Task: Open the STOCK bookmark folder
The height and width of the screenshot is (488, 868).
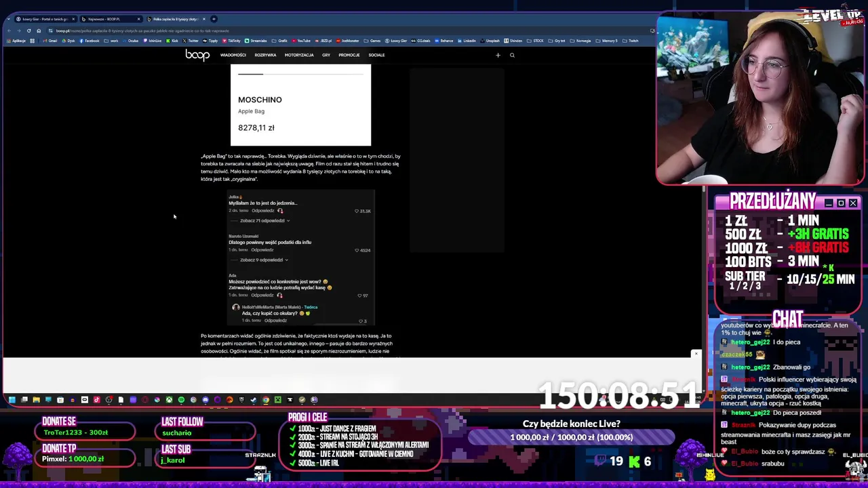Action: tap(534, 41)
